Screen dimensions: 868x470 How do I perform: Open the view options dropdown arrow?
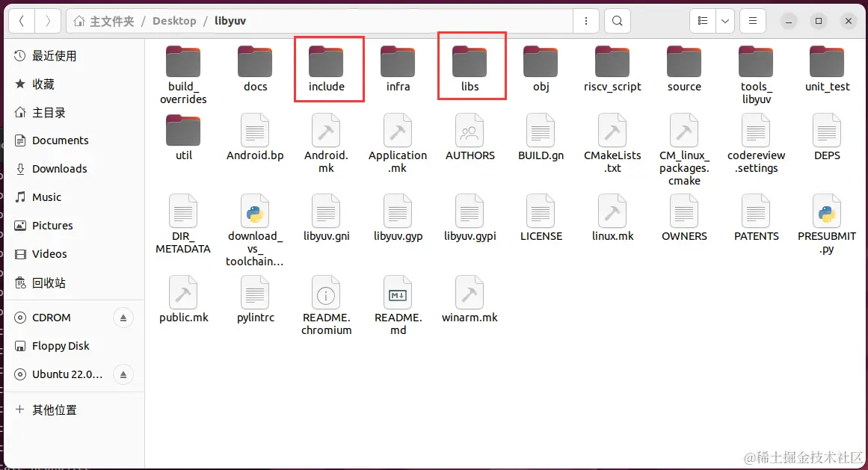(724, 21)
